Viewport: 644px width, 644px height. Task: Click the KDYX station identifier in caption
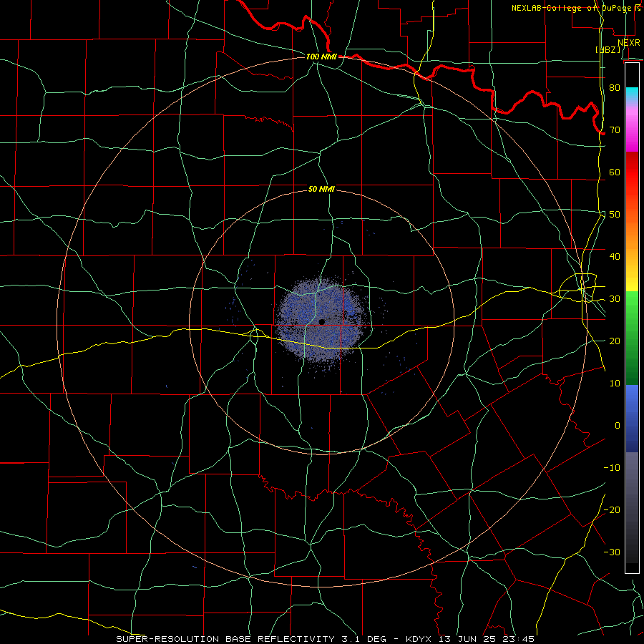[x=420, y=639]
